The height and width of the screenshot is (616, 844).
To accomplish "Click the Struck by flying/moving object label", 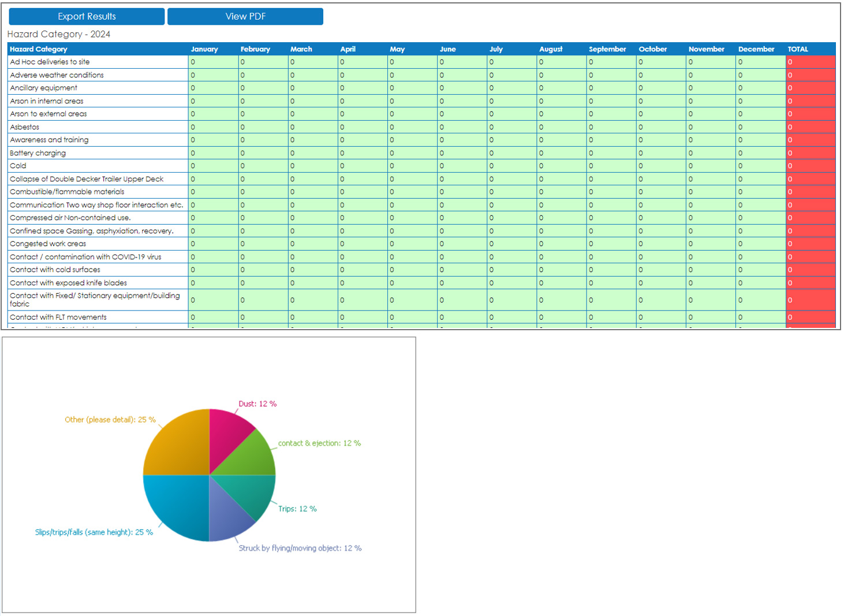I will tap(300, 548).
